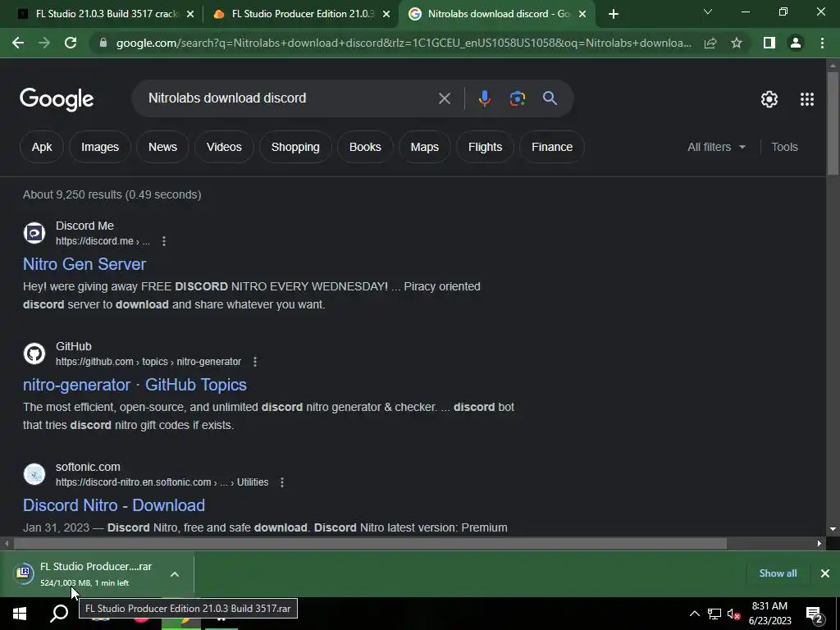
Task: Filter results by Finance
Action: coord(552,147)
